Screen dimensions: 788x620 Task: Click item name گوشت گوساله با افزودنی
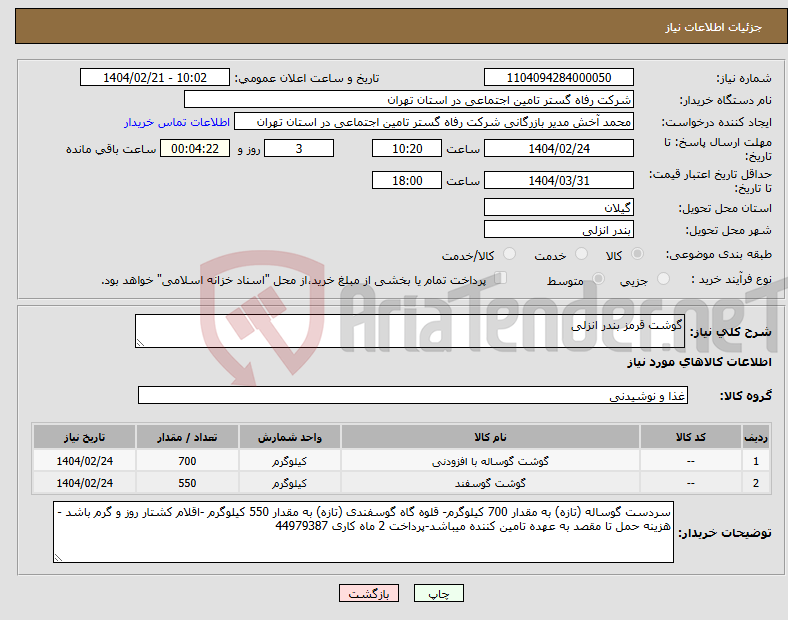pyautogui.click(x=490, y=461)
